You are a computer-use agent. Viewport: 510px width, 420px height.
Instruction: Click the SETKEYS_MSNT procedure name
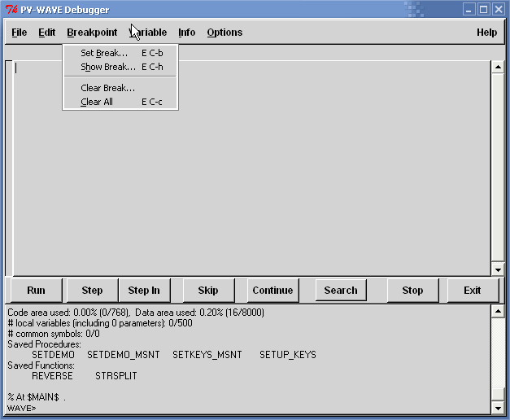pyautogui.click(x=207, y=355)
